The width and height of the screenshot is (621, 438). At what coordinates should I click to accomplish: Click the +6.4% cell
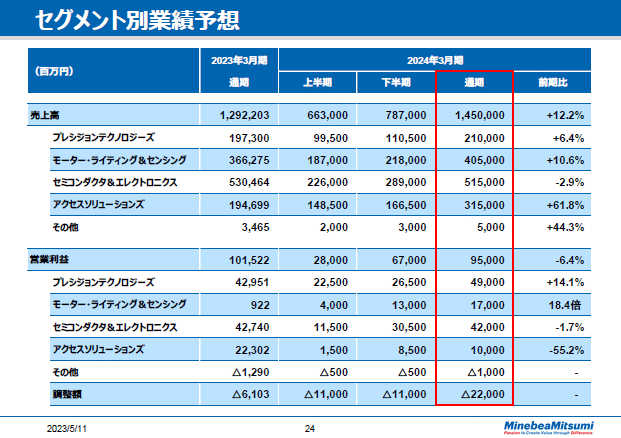coord(568,138)
